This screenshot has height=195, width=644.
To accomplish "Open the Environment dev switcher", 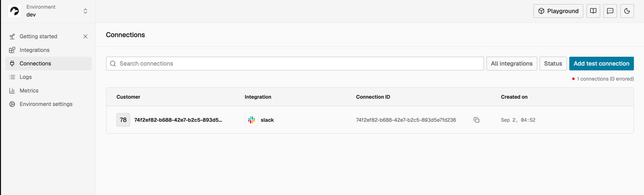I will (48, 11).
